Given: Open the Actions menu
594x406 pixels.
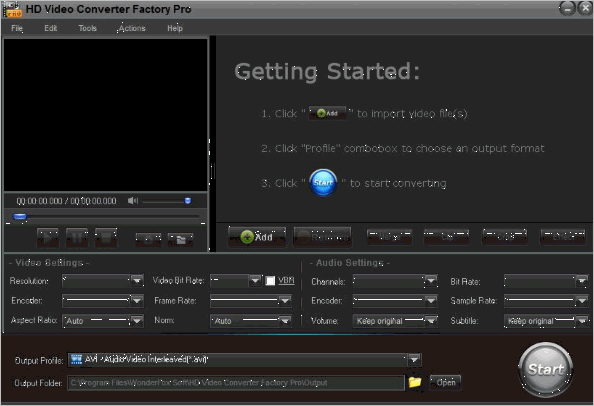Looking at the screenshot, I should click(132, 28).
